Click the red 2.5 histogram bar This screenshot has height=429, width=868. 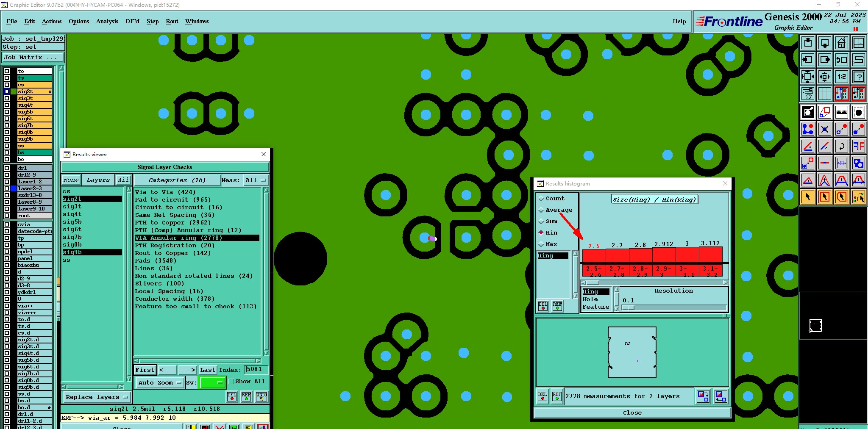pos(594,256)
